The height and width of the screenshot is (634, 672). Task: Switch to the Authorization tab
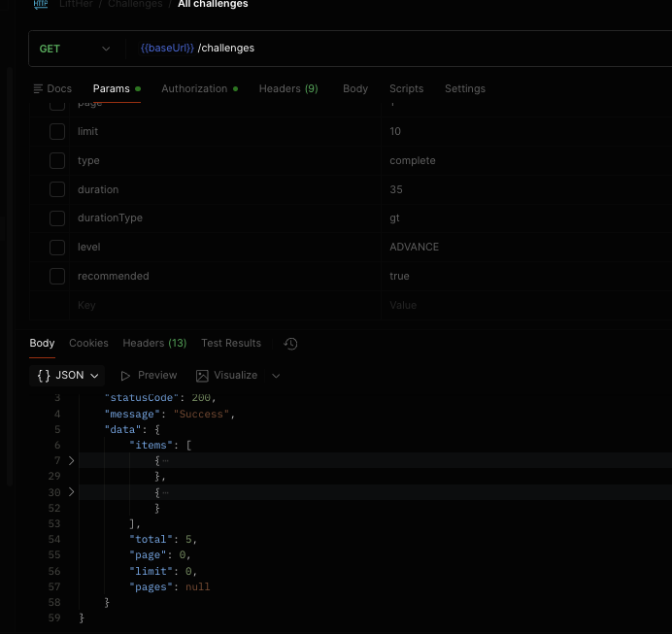(194, 88)
